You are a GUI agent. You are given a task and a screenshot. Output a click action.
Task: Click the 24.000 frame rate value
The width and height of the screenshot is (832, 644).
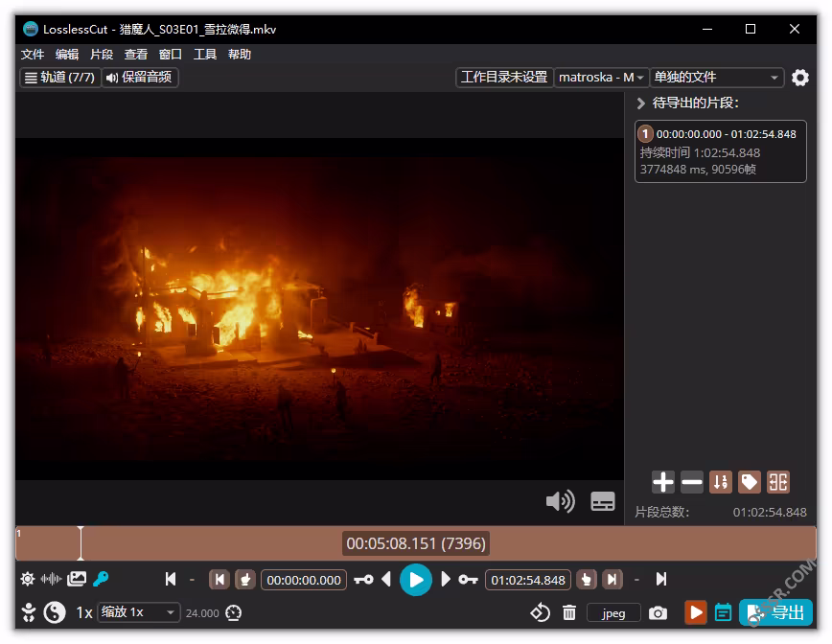tap(202, 613)
